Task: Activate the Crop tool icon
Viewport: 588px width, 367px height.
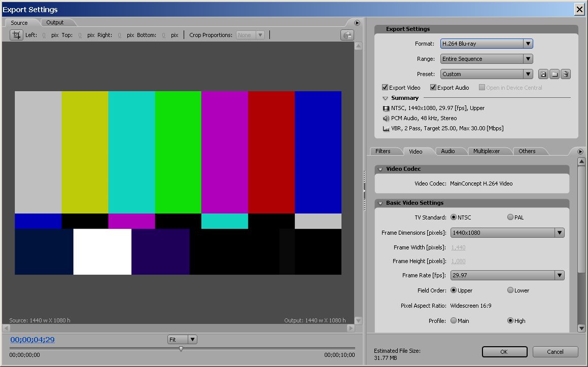Action: 17,35
